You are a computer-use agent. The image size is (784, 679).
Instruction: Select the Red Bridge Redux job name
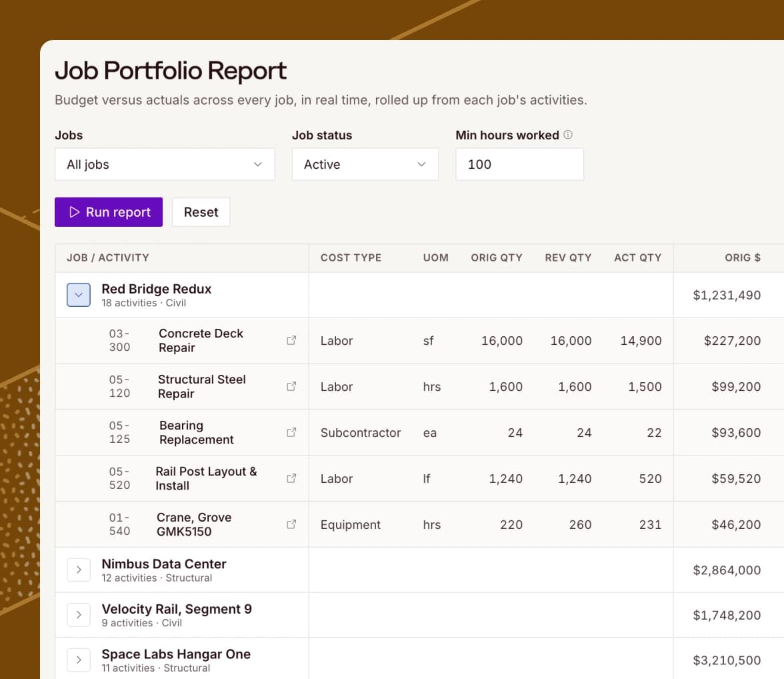(x=157, y=289)
